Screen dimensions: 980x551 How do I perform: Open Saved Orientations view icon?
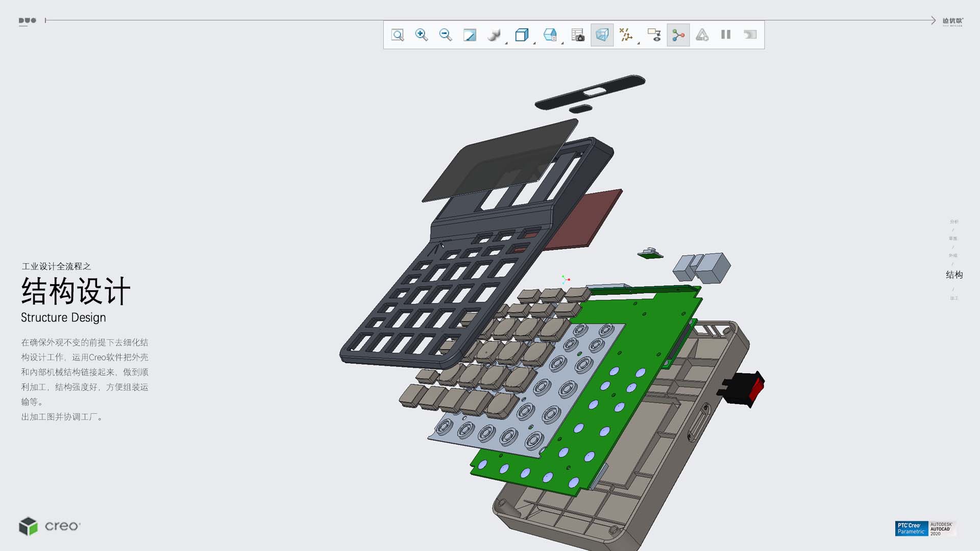tap(550, 35)
